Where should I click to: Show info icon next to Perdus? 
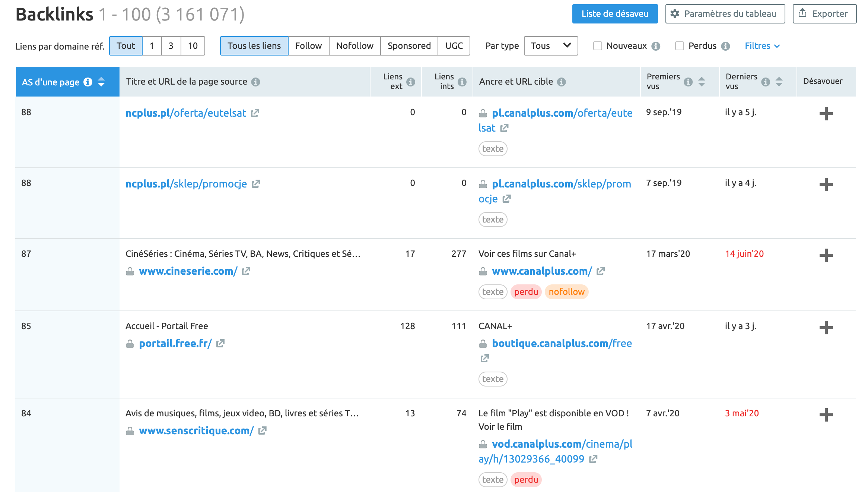[725, 46]
